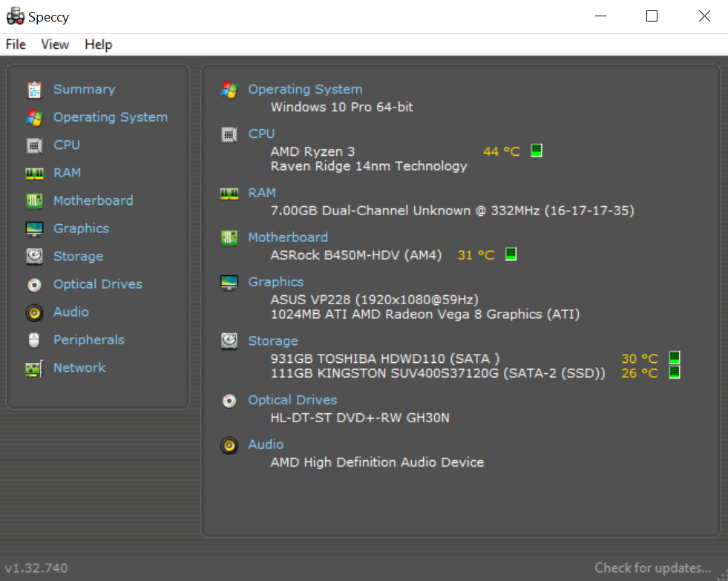Viewport: 728px width, 581px height.
Task: Click the 931GB TOSHIBA HDWD110 entry
Action: coord(385,358)
